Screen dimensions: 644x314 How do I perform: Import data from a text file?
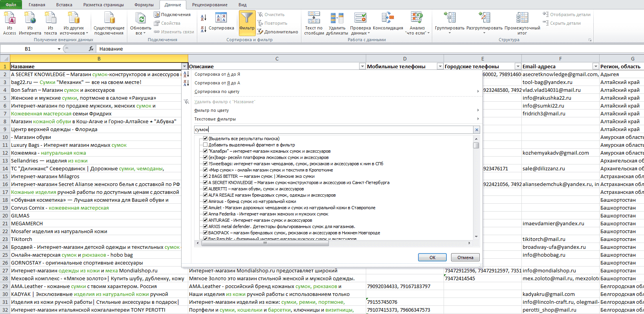(x=50, y=24)
